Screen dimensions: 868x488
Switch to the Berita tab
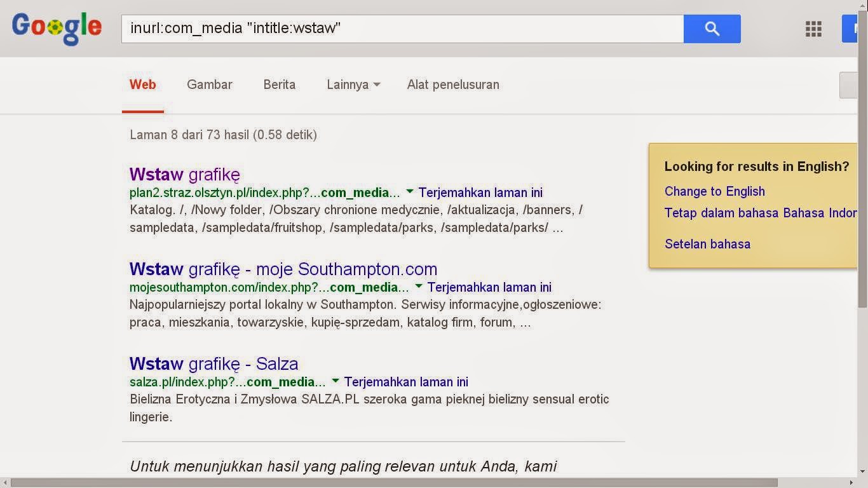280,85
